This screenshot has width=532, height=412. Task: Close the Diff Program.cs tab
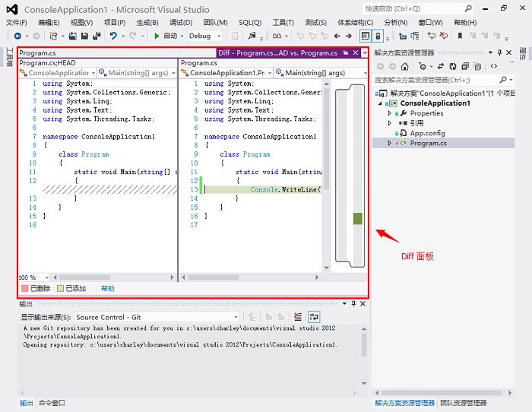tap(356, 52)
